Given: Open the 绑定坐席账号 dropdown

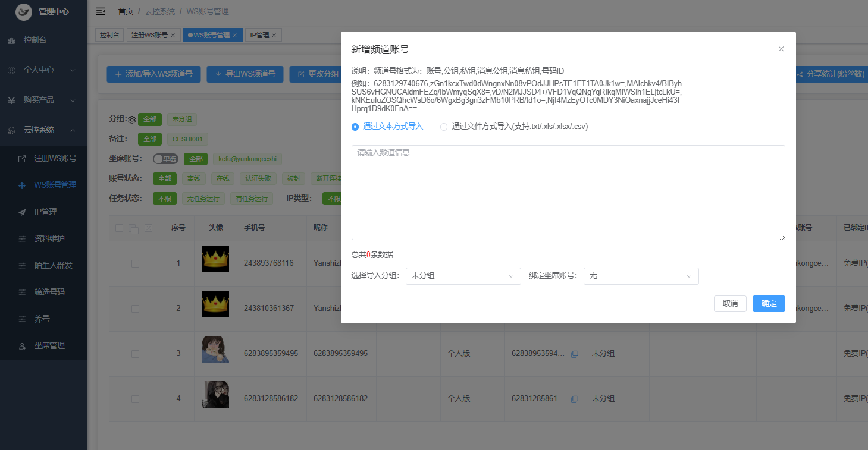Looking at the screenshot, I should pyautogui.click(x=641, y=276).
